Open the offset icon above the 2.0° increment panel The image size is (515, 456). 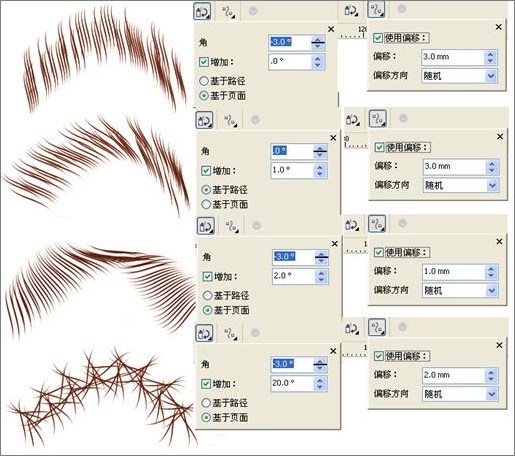[x=232, y=226]
